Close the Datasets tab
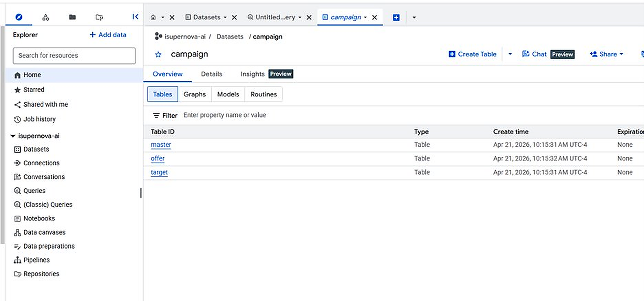 [x=234, y=17]
